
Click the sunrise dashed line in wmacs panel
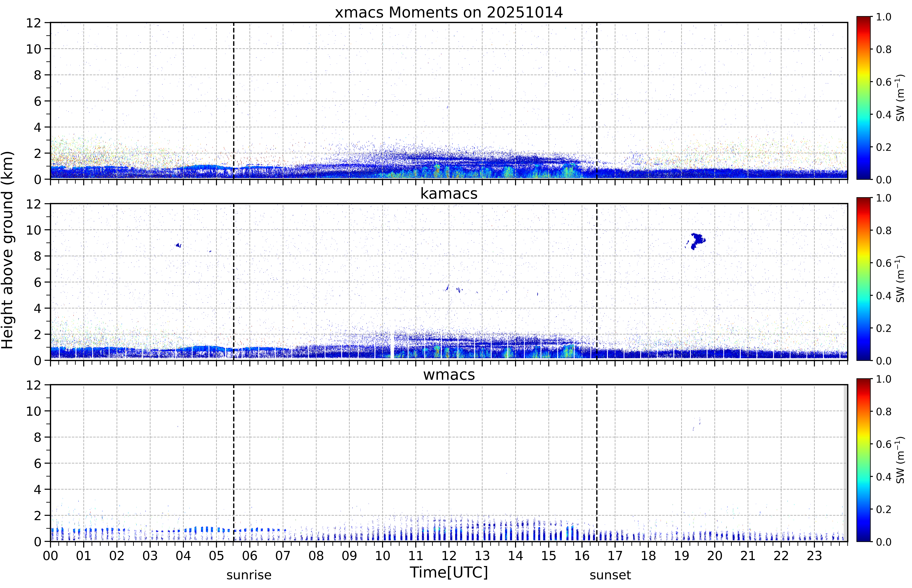234,463
